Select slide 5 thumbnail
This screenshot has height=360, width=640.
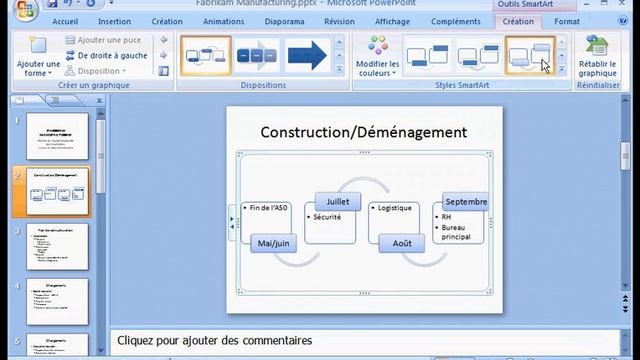[57, 344]
